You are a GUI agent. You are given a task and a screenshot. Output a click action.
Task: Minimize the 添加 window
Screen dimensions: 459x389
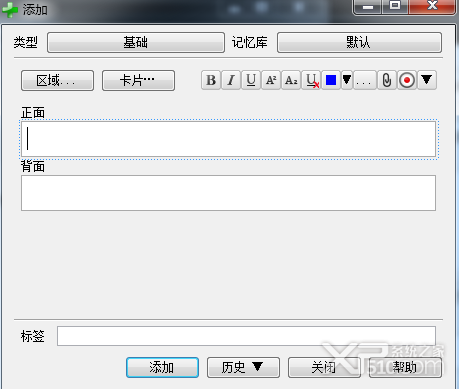368,6
